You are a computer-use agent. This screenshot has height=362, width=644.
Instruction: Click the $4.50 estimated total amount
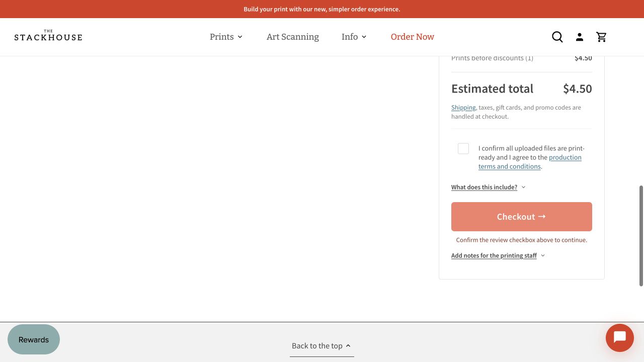(578, 88)
